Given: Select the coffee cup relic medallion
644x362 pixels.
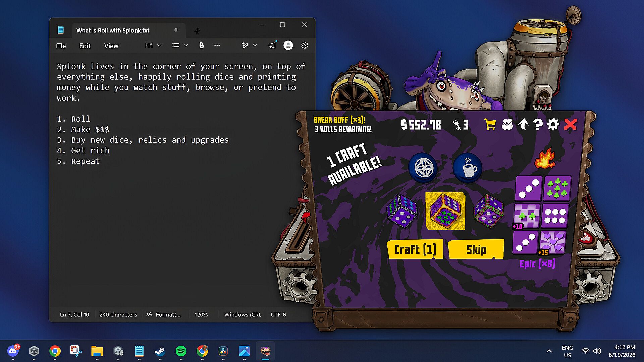Looking at the screenshot, I should pos(468,168).
